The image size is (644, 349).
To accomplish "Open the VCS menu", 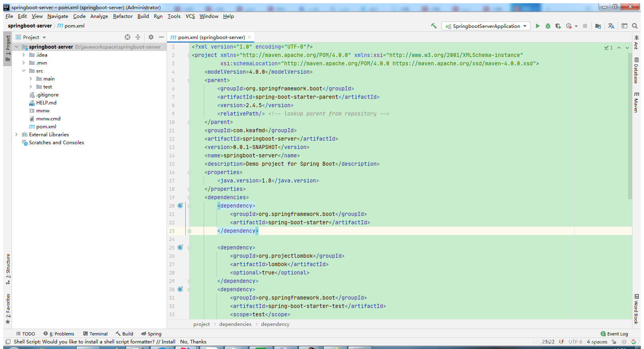I will pyautogui.click(x=190, y=16).
